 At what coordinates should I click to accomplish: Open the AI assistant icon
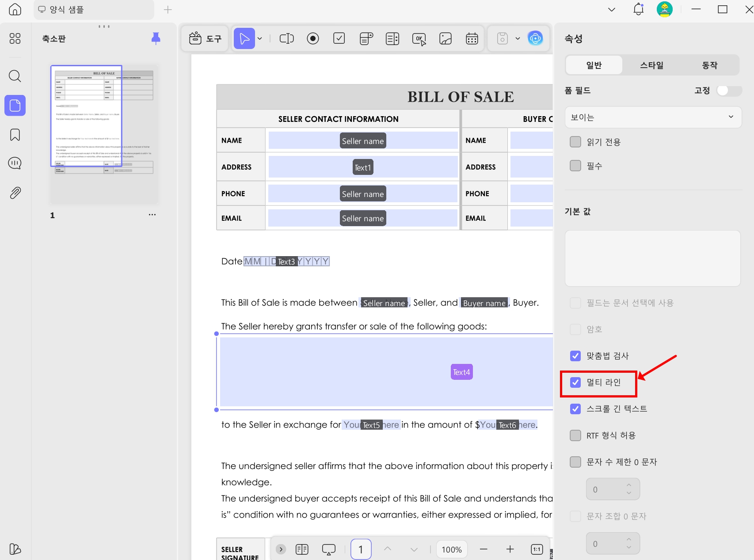(x=535, y=38)
